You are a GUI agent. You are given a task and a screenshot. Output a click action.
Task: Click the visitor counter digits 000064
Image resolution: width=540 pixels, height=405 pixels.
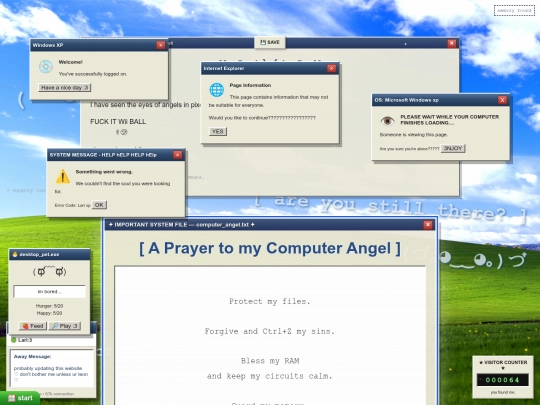502,380
